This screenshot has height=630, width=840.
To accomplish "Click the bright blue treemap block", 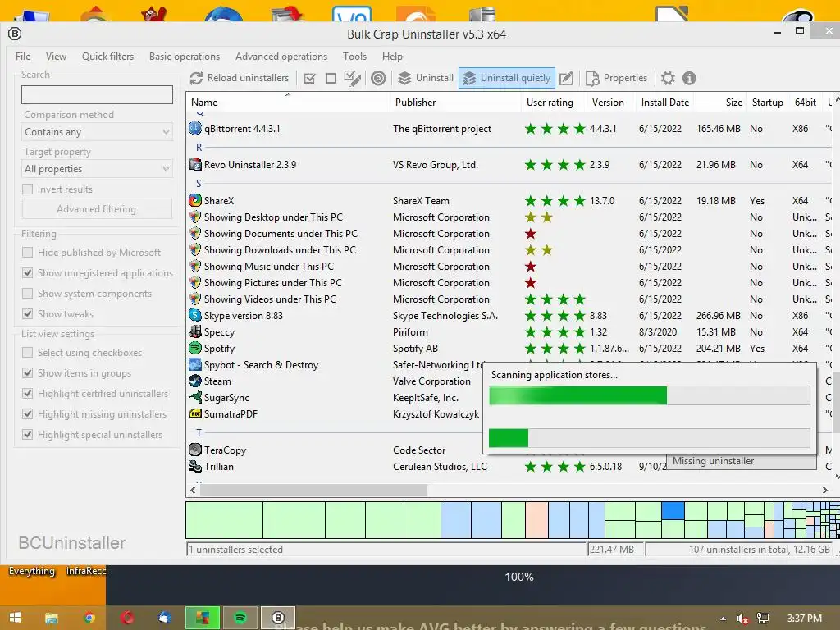I will 673,511.
